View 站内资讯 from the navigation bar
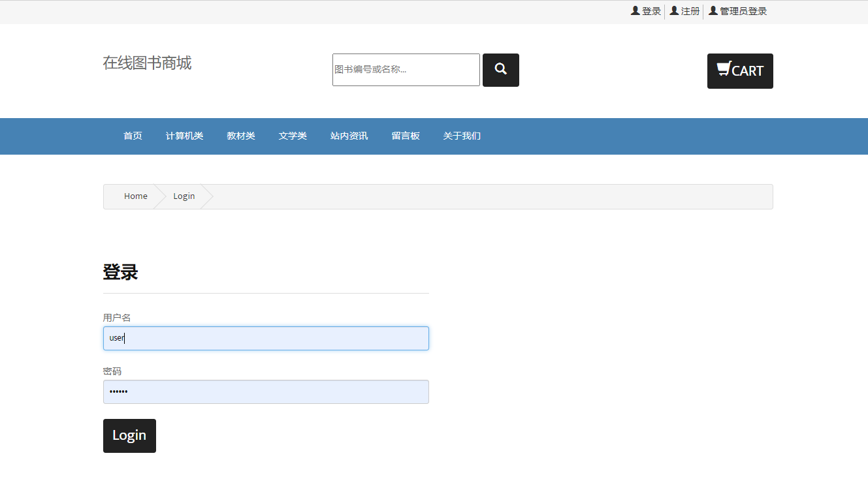 (x=349, y=136)
